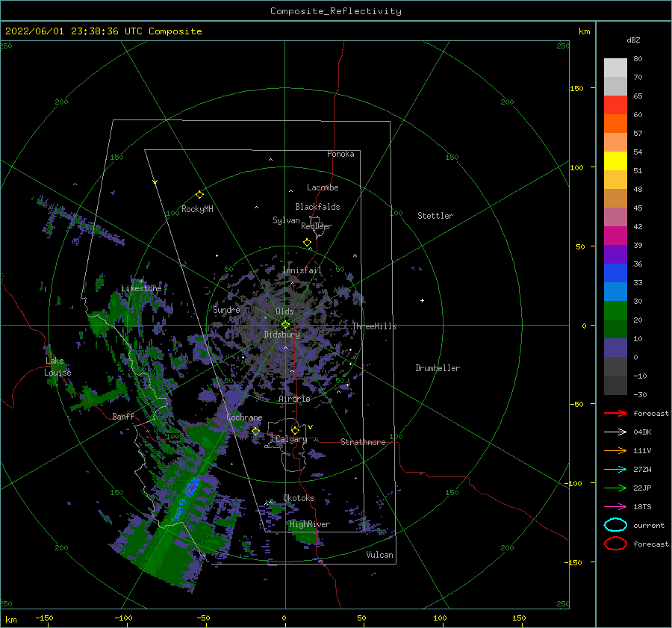Click the Sylvan label

click(286, 220)
